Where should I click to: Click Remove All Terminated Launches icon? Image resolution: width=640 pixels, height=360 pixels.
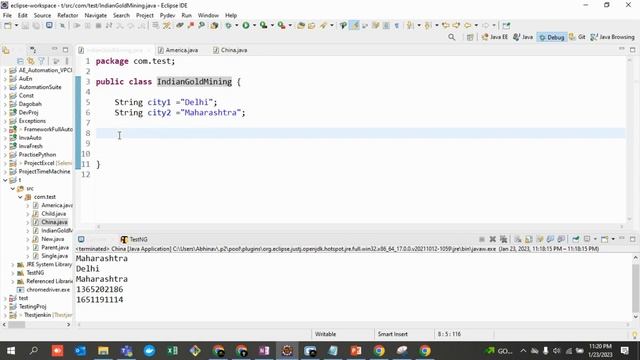coord(504,239)
